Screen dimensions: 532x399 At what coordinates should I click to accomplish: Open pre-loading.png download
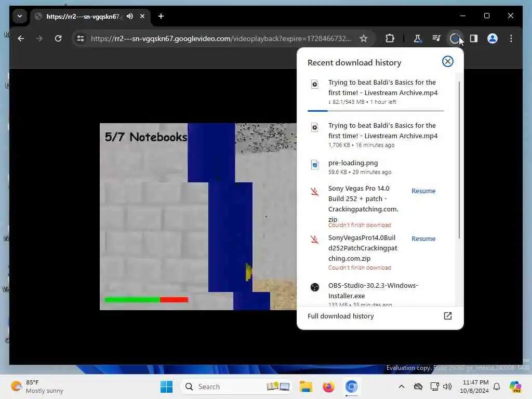[x=376, y=167]
